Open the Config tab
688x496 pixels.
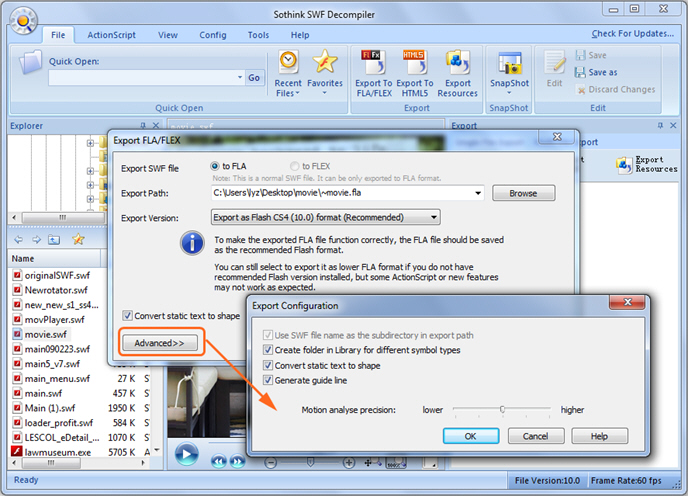pos(213,35)
